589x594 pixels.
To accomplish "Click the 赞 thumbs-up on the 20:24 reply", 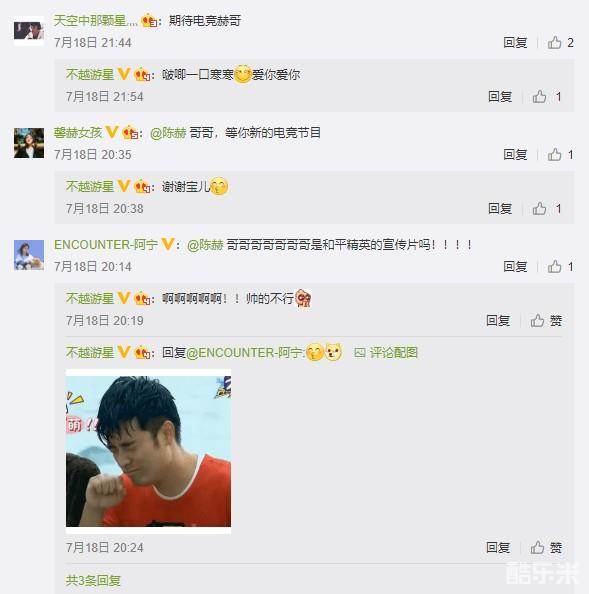I will click(x=546, y=547).
